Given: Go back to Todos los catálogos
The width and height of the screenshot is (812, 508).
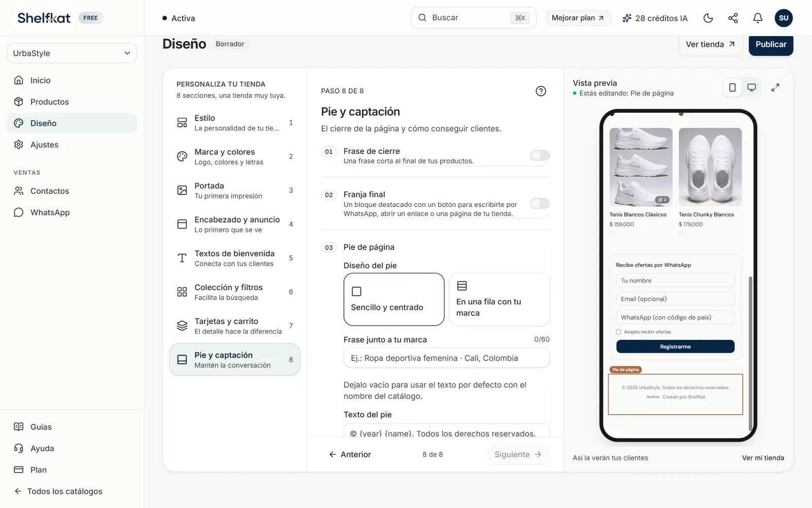Looking at the screenshot, I should [x=58, y=491].
